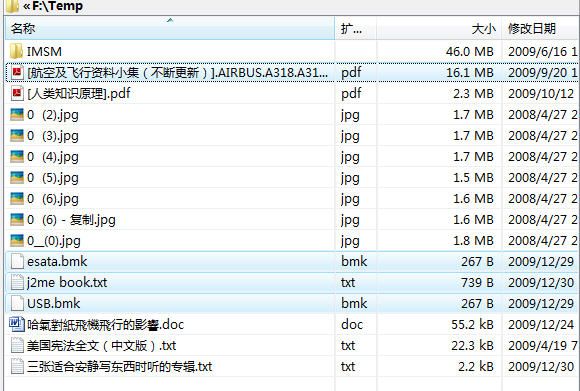Select the file name 0_(0).jpg
The width and height of the screenshot is (580, 391).
click(54, 241)
